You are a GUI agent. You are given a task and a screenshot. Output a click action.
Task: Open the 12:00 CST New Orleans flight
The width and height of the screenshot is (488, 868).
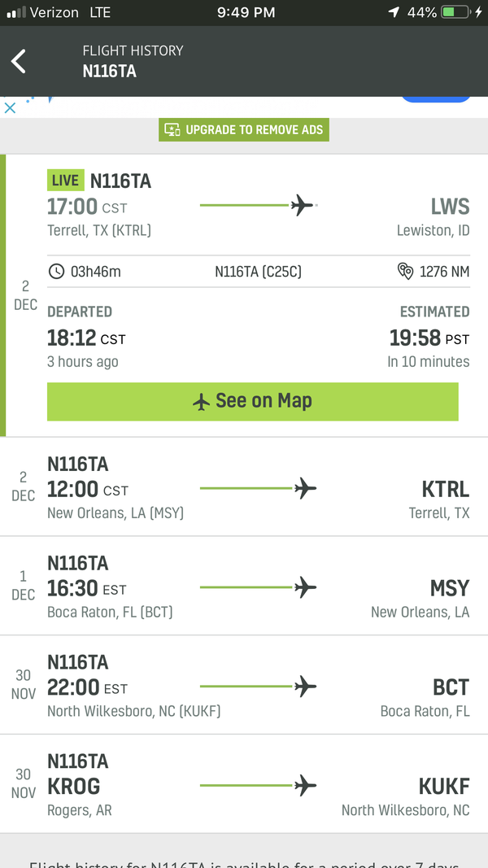click(x=244, y=487)
